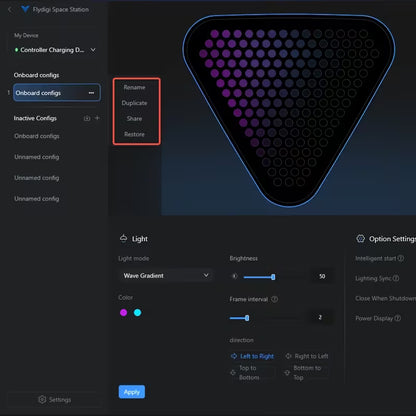
Task: Click the Power Display info icon
Action: tap(398, 318)
